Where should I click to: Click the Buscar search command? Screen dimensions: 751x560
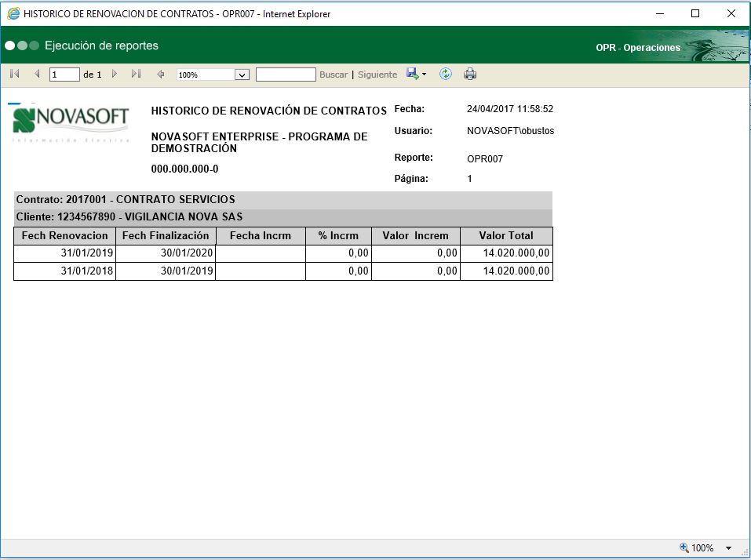point(333,74)
